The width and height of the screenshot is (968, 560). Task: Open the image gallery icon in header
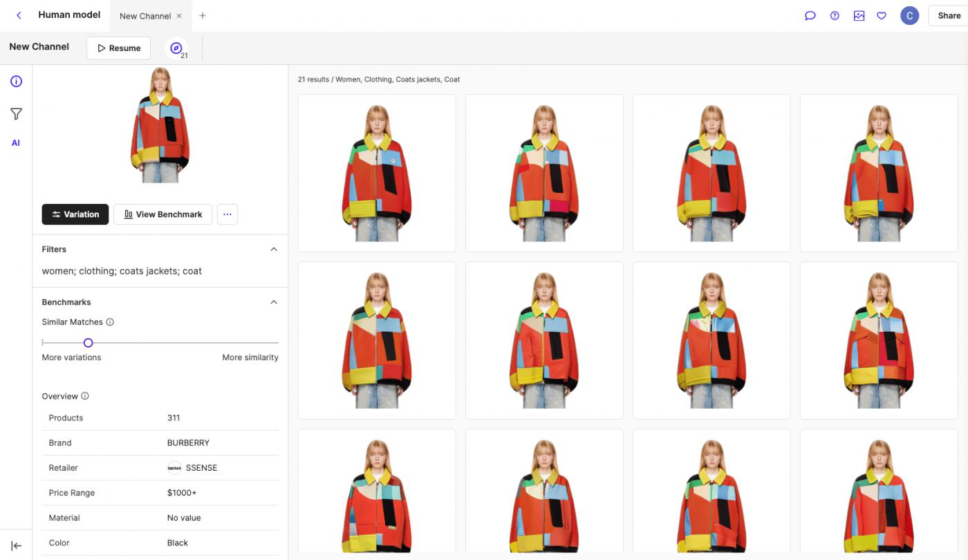(859, 16)
